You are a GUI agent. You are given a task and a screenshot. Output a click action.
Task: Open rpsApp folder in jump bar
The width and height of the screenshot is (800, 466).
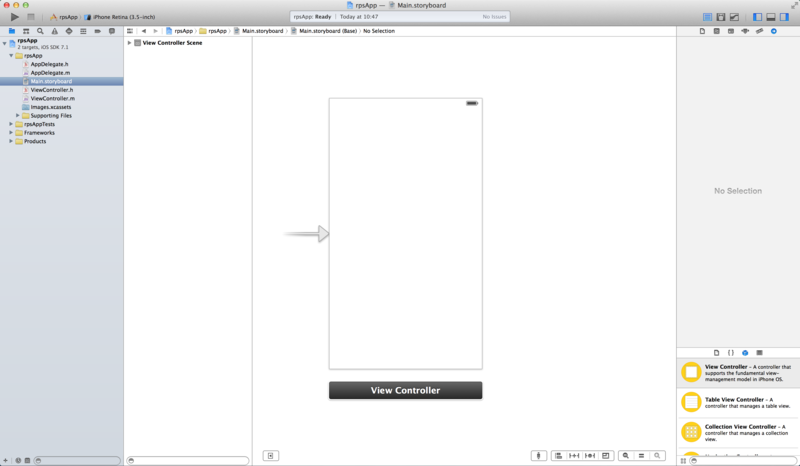pyautogui.click(x=213, y=31)
